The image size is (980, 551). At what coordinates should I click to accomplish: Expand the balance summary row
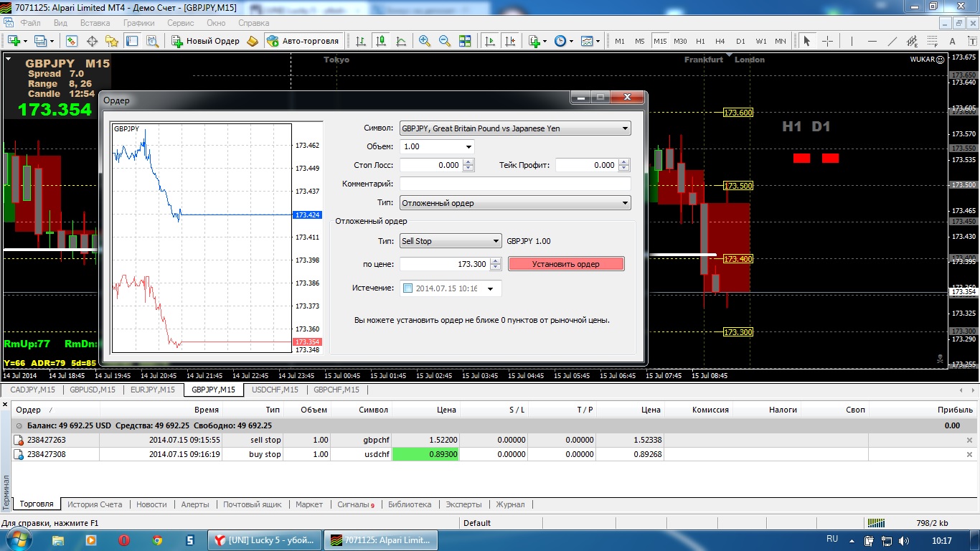19,425
